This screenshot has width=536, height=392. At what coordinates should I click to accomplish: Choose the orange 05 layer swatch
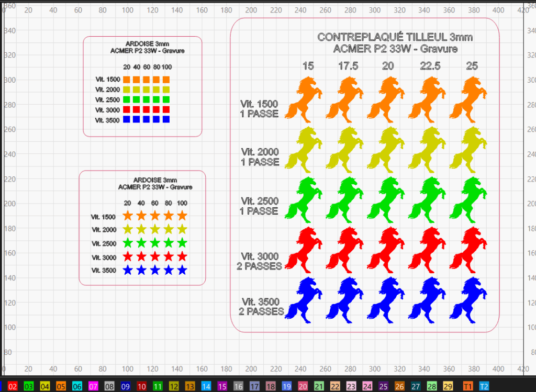click(61, 387)
